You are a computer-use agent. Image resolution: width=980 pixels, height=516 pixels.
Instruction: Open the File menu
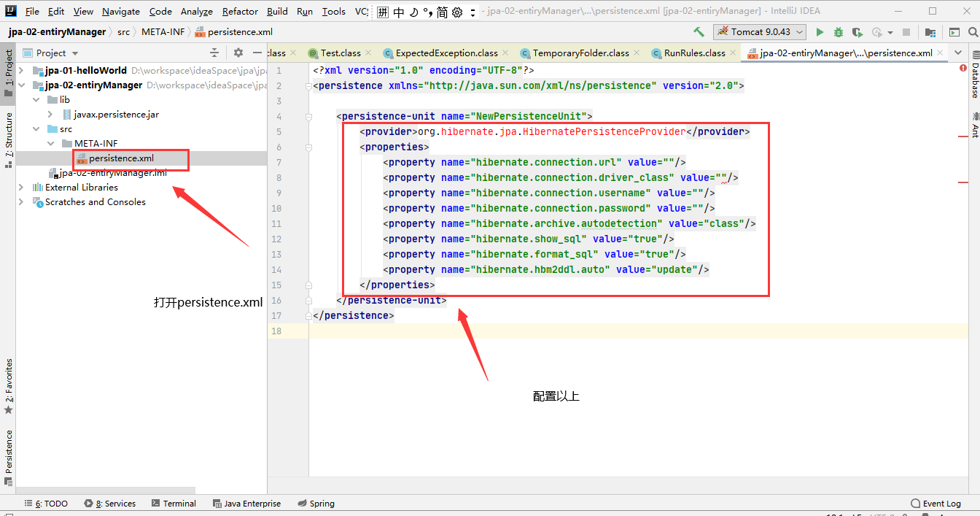click(32, 12)
